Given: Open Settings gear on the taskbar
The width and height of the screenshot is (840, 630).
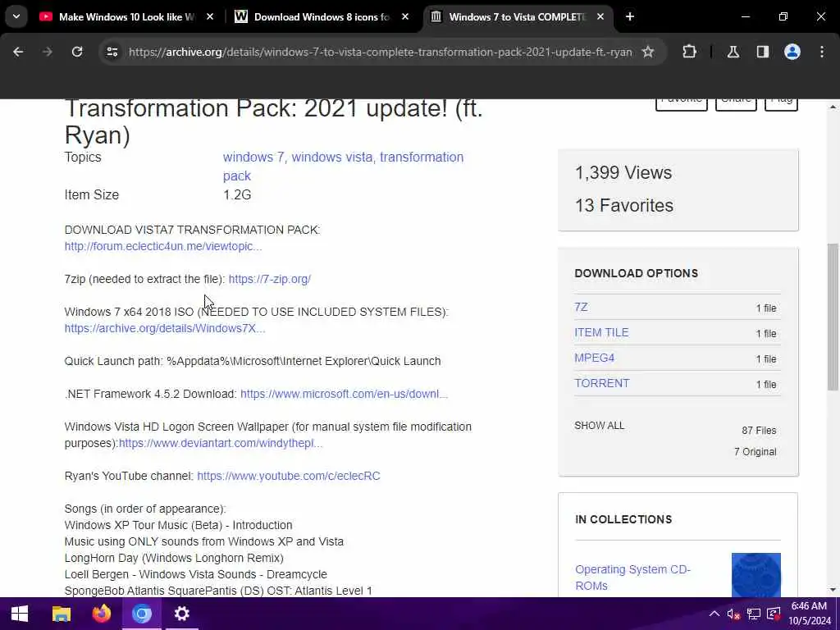Looking at the screenshot, I should click(181, 614).
